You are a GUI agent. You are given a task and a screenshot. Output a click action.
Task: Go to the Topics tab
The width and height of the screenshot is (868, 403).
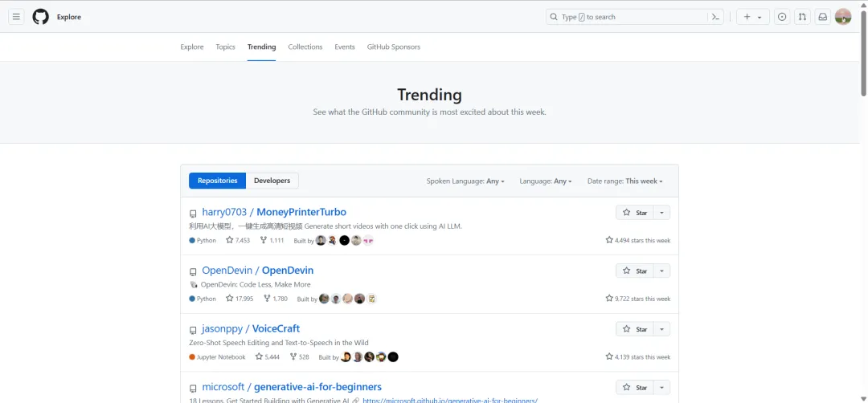[x=225, y=47]
